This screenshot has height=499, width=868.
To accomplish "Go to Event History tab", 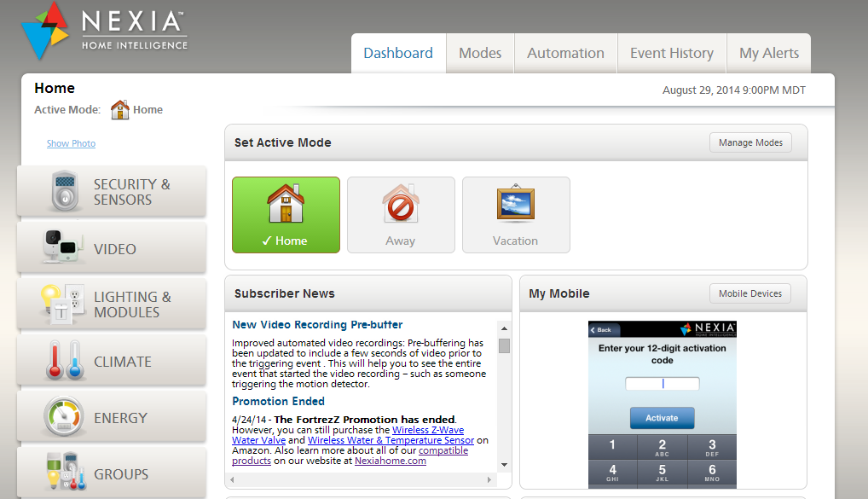I will click(x=672, y=53).
